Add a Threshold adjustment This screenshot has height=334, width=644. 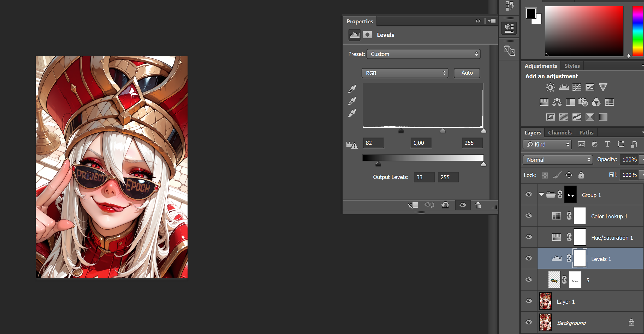(577, 117)
